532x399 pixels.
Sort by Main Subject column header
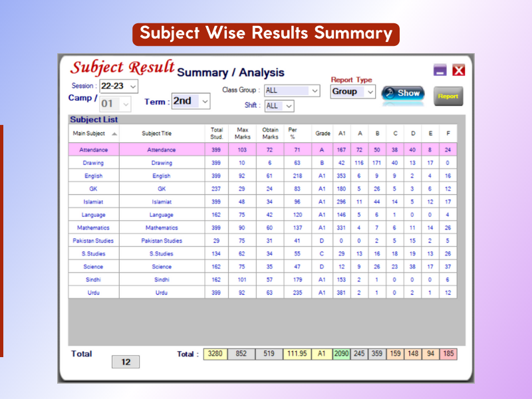point(94,133)
